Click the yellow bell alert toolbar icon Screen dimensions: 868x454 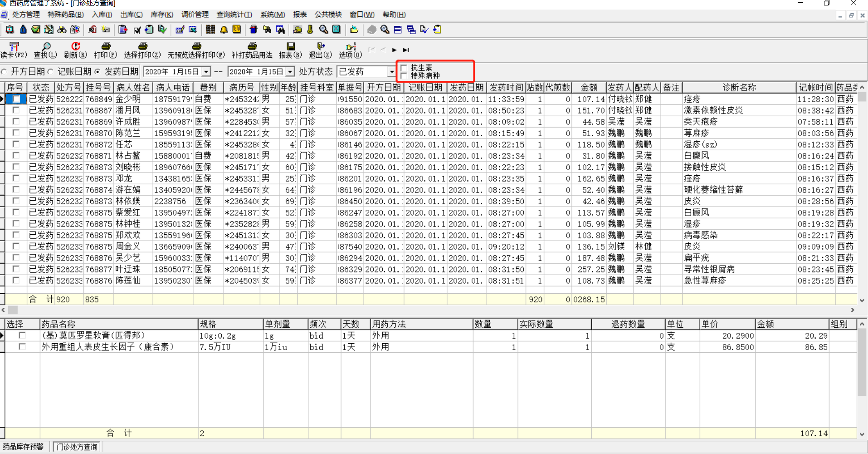coord(224,30)
